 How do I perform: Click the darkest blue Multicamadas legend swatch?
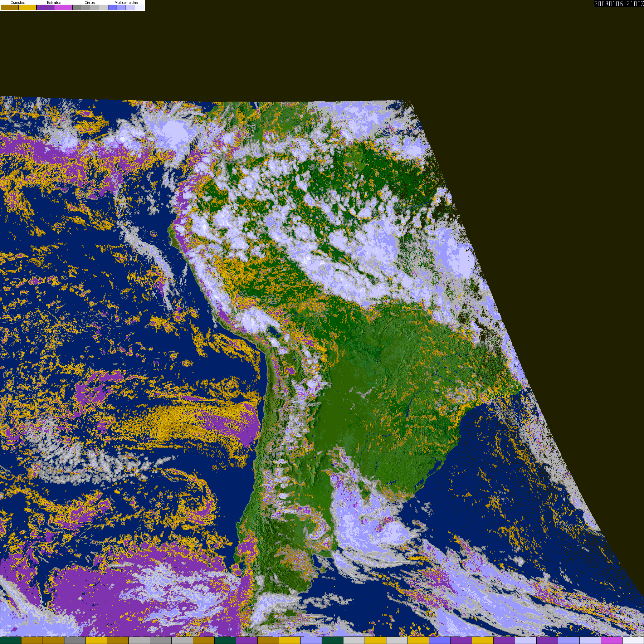pyautogui.click(x=112, y=7)
